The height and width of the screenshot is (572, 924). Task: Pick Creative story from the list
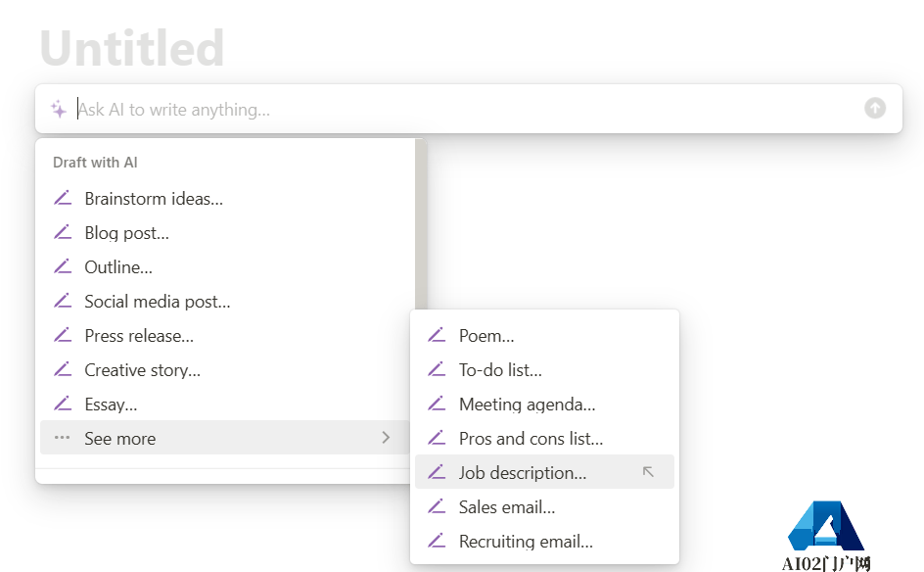point(142,369)
